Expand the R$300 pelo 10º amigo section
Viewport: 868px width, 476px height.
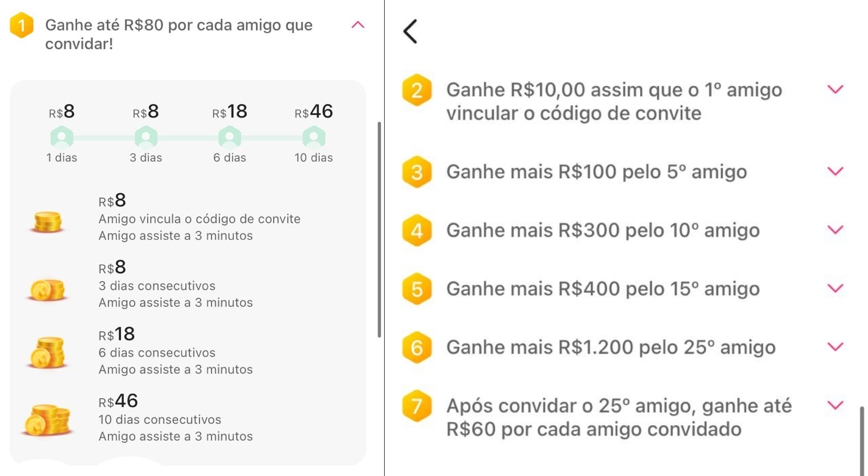click(x=835, y=230)
